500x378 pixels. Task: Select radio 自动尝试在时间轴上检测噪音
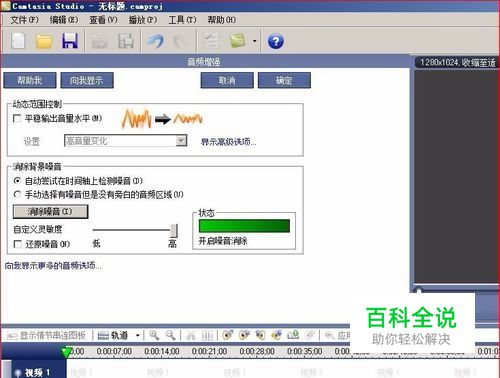(17, 181)
